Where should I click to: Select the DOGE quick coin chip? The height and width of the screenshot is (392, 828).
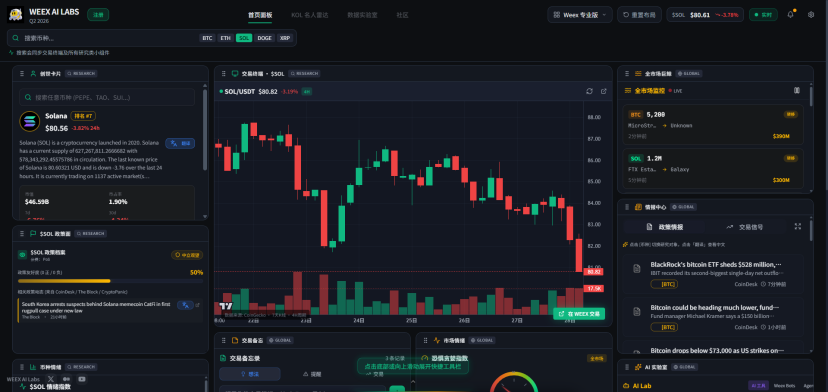265,38
